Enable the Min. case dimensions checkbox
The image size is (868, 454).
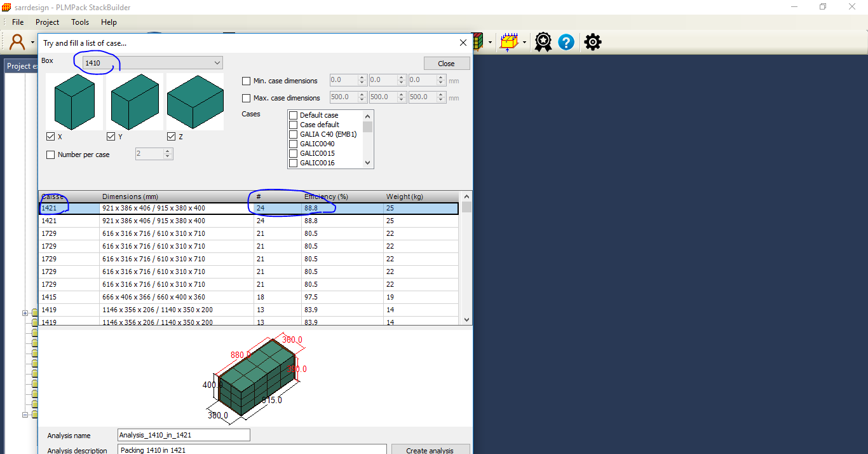247,81
